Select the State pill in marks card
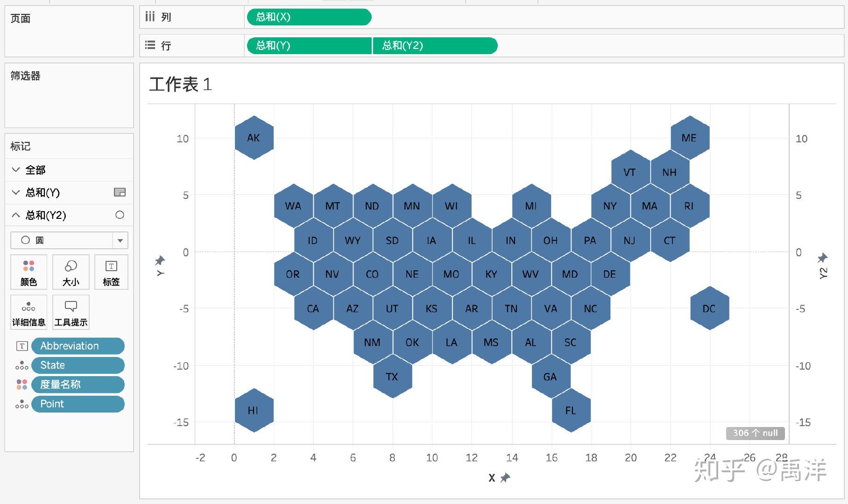 78,365
